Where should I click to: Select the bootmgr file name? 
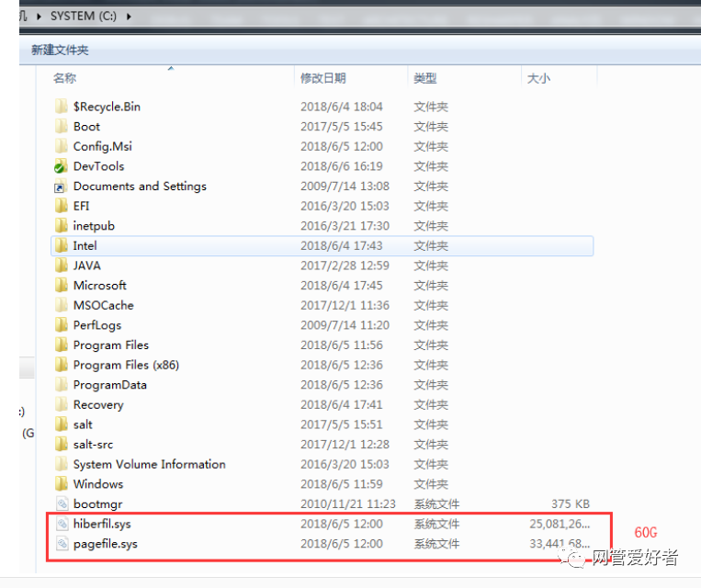tap(98, 504)
